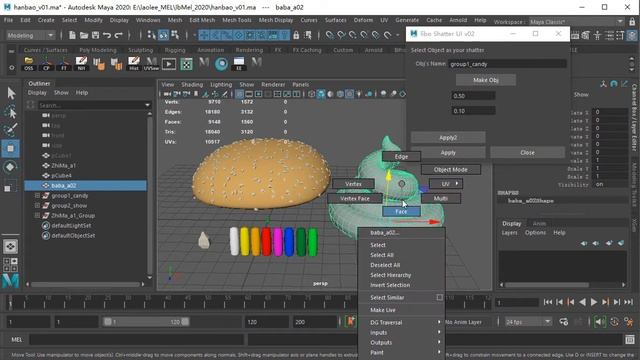Click the Apply button in the Shatter UI
Viewport: 640px width, 360px height.
coord(448,152)
